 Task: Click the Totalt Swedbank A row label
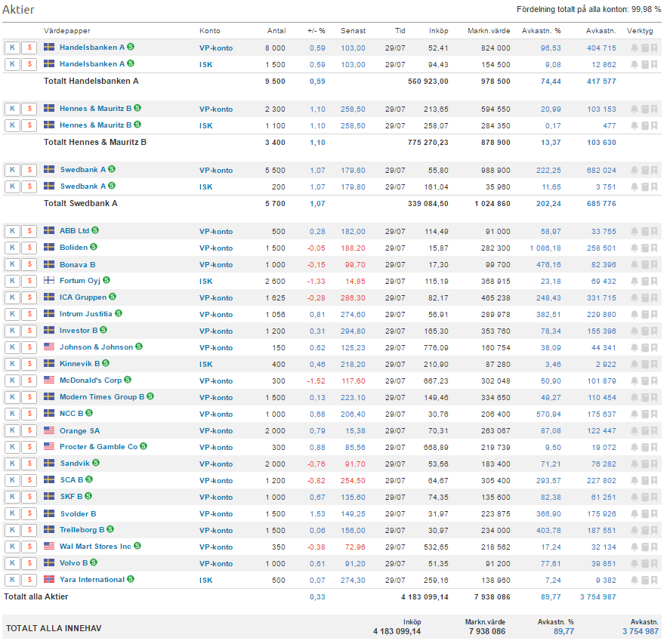pos(80,203)
